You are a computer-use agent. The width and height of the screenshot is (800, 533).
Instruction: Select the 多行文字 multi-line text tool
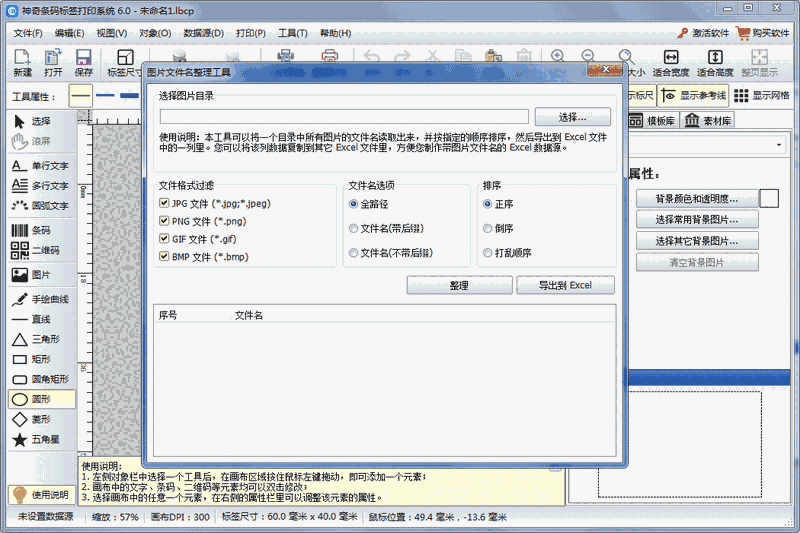[42, 186]
